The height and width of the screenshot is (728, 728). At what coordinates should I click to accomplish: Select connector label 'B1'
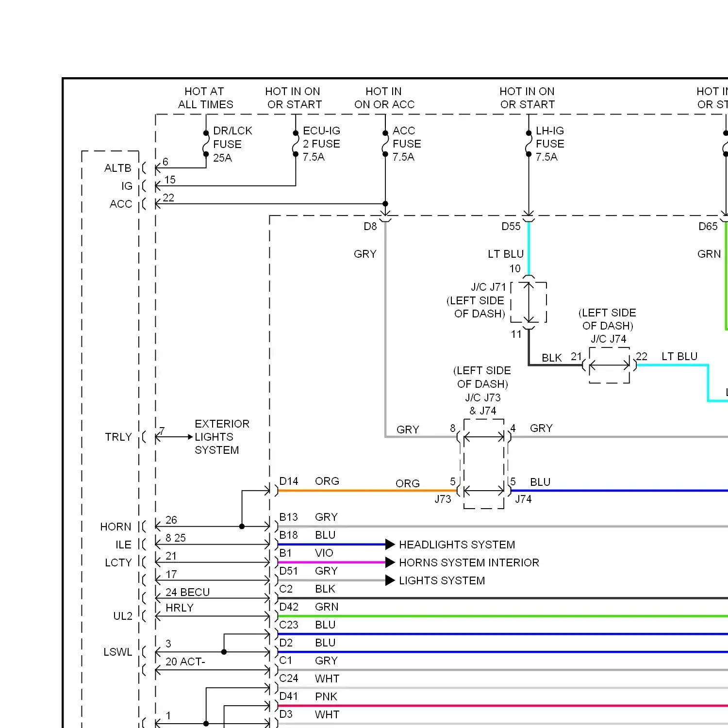click(285, 553)
